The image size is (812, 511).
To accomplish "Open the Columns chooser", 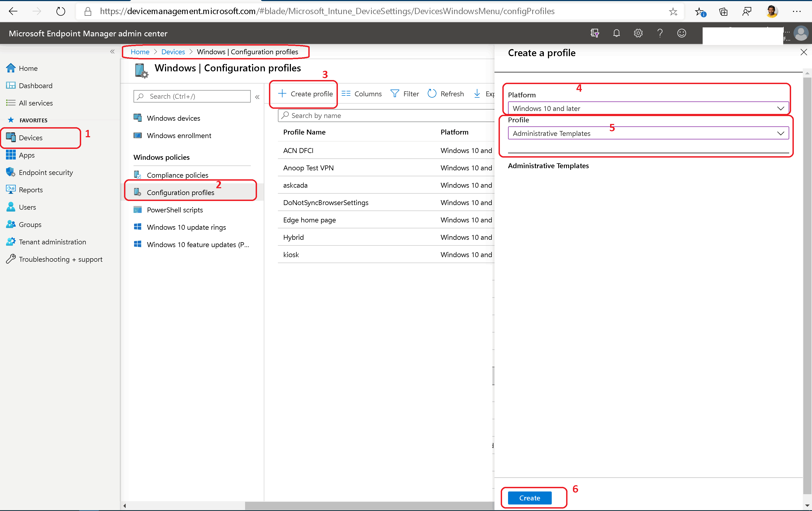I will pyautogui.click(x=361, y=94).
